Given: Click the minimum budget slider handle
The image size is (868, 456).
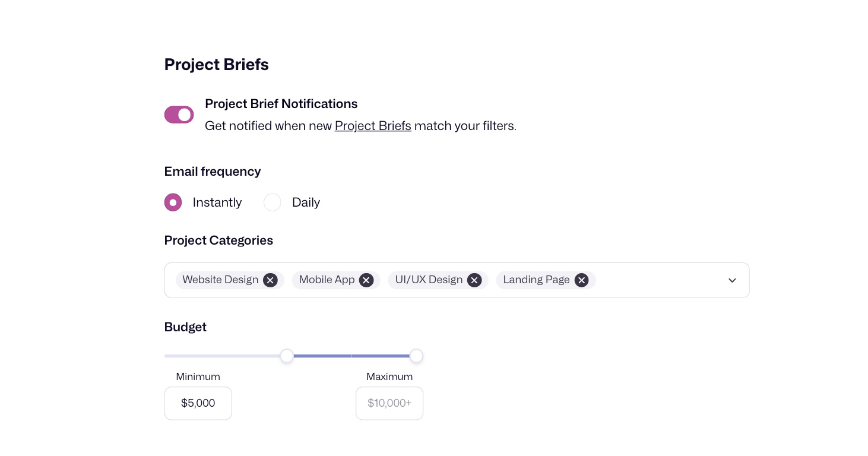Looking at the screenshot, I should (287, 356).
